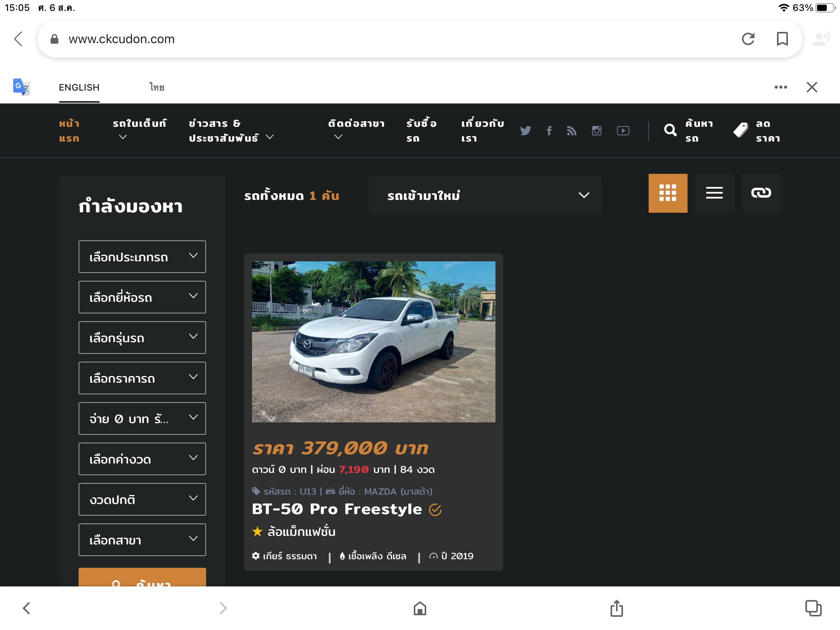The height and width of the screenshot is (630, 840).
Task: Open the Instagram icon link
Action: pos(597,131)
